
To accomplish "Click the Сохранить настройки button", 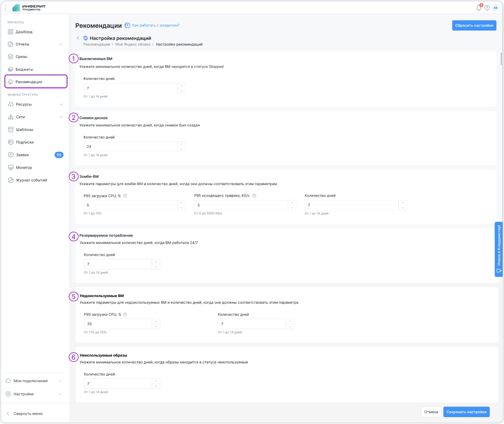I will (x=466, y=412).
